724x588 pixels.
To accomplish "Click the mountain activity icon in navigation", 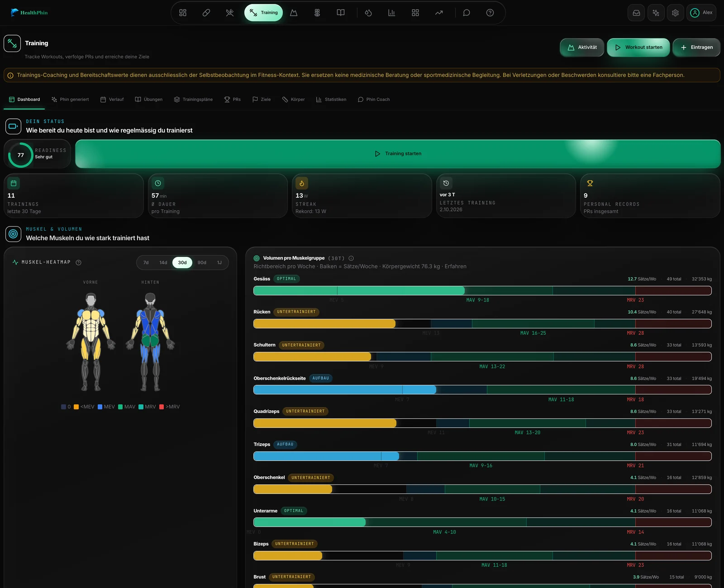I will (294, 13).
